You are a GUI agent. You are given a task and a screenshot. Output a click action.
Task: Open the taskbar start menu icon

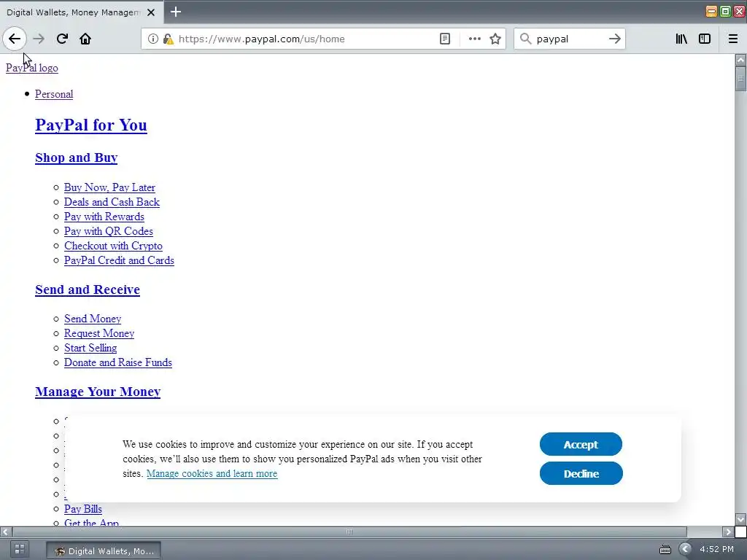(20, 550)
